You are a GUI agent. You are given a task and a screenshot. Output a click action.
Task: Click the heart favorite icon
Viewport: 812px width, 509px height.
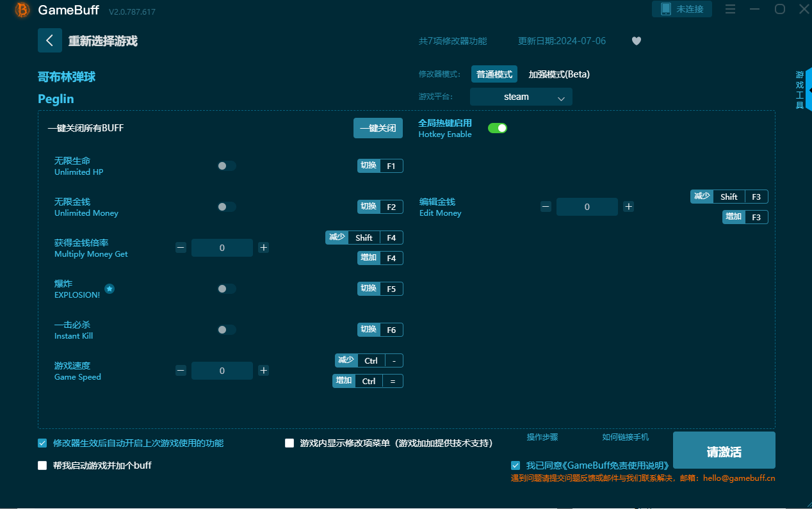pos(636,41)
